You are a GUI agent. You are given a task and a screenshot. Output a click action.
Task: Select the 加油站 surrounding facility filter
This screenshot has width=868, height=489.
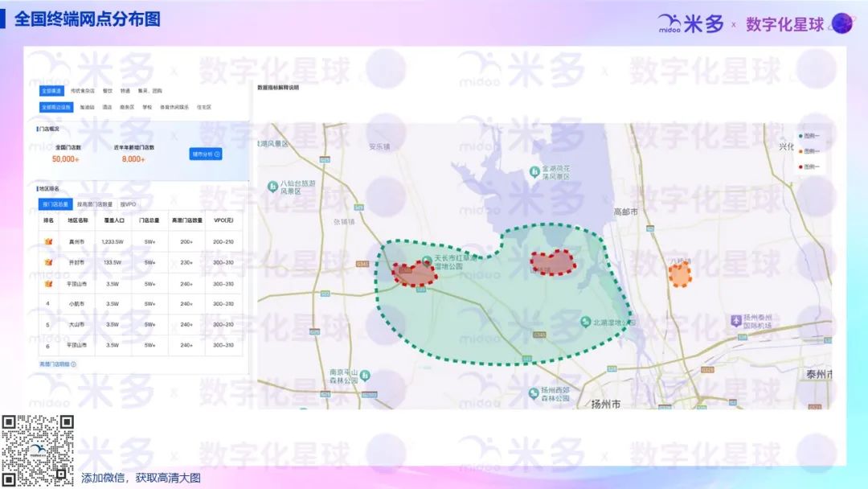click(x=87, y=107)
